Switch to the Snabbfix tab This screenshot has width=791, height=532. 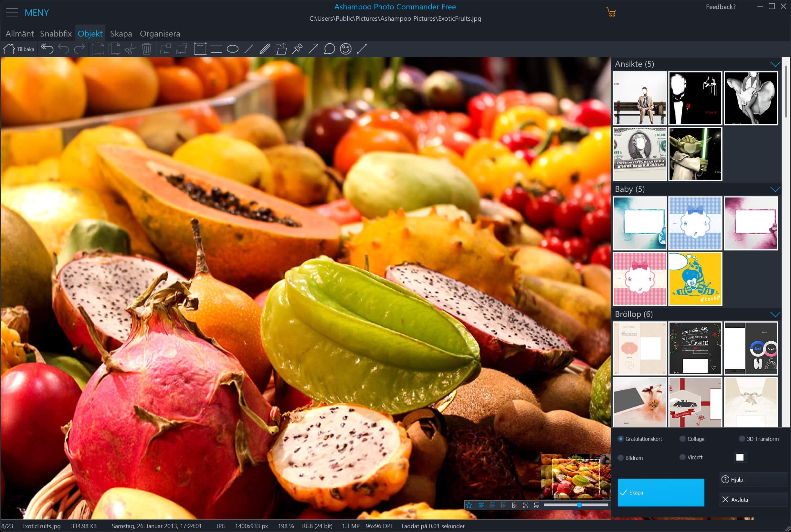(x=56, y=34)
